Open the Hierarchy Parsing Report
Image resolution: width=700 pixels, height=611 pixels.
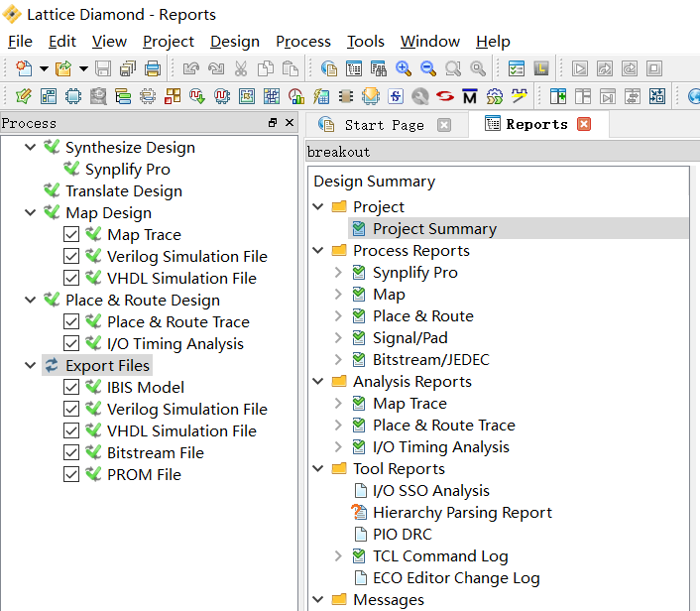coord(462,512)
